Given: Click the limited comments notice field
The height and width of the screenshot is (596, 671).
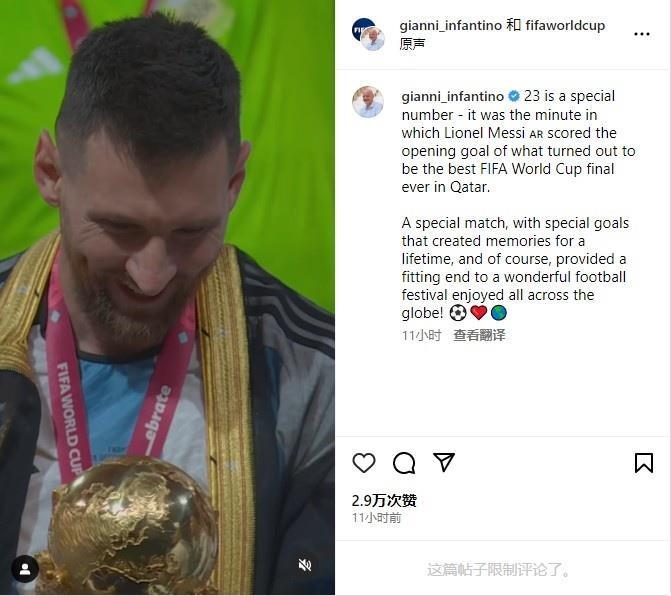Looking at the screenshot, I should tap(499, 569).
